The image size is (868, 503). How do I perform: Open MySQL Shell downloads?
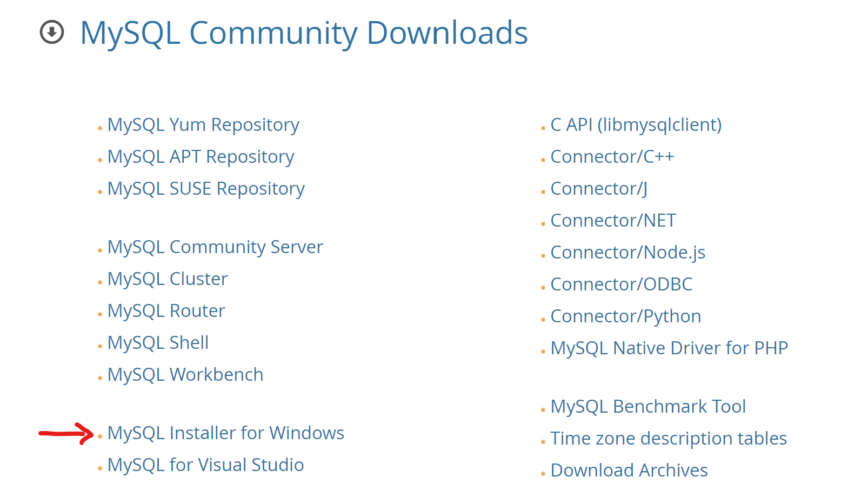tap(158, 343)
